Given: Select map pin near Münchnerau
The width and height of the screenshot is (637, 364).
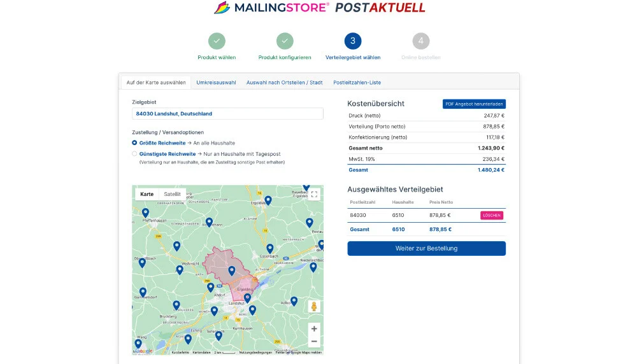Looking at the screenshot, I should [x=214, y=311].
